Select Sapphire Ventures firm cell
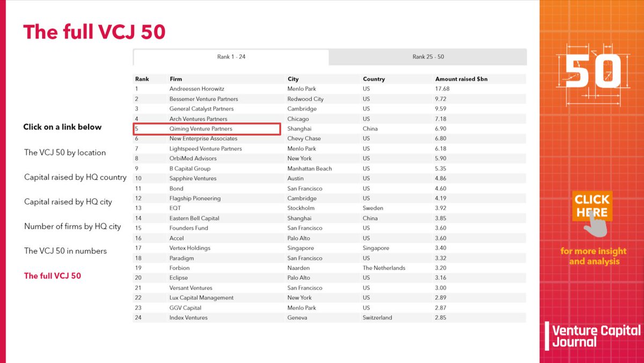 (193, 178)
